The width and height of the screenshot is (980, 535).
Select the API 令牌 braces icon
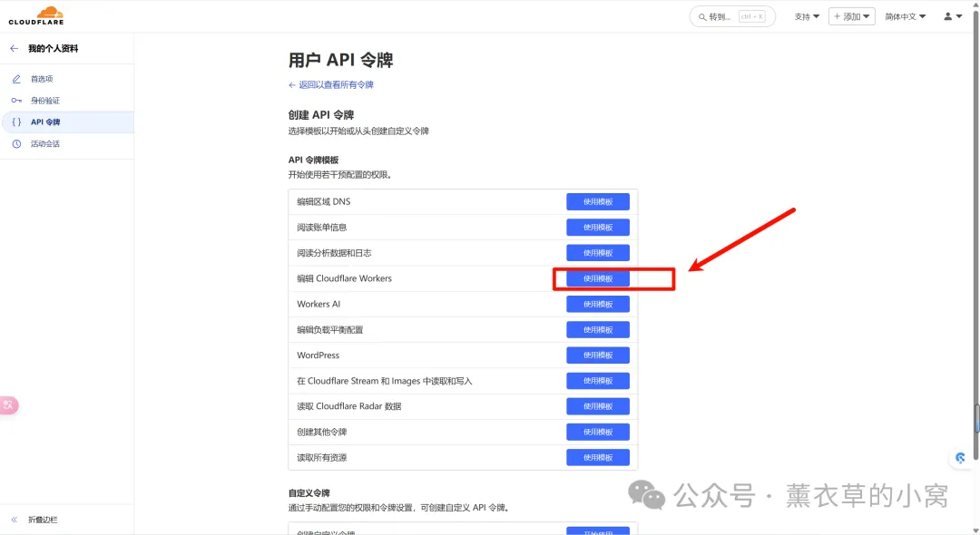click(x=16, y=122)
